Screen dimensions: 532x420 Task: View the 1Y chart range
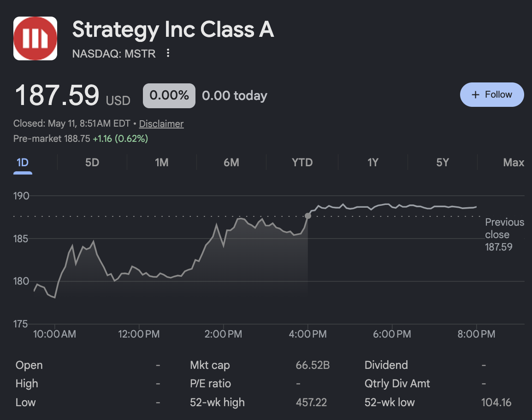click(x=372, y=163)
